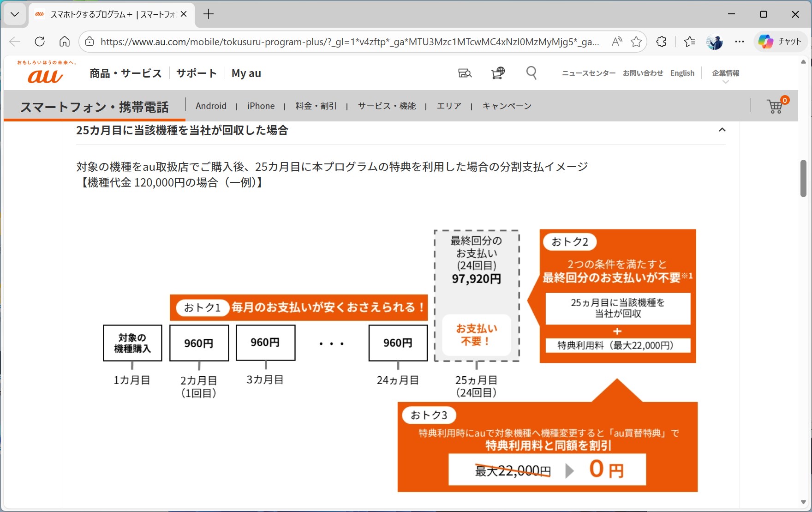Reload the page with refresh icon
This screenshot has width=812, height=512.
coord(40,42)
